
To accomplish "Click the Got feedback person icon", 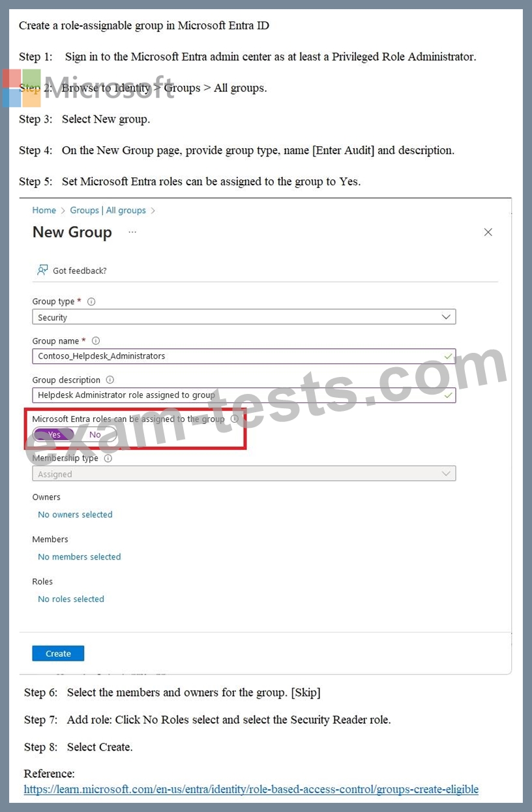I will tap(42, 270).
